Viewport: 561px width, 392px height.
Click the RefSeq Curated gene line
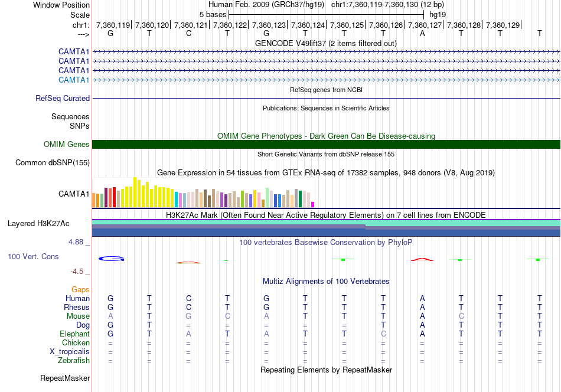(326, 98)
